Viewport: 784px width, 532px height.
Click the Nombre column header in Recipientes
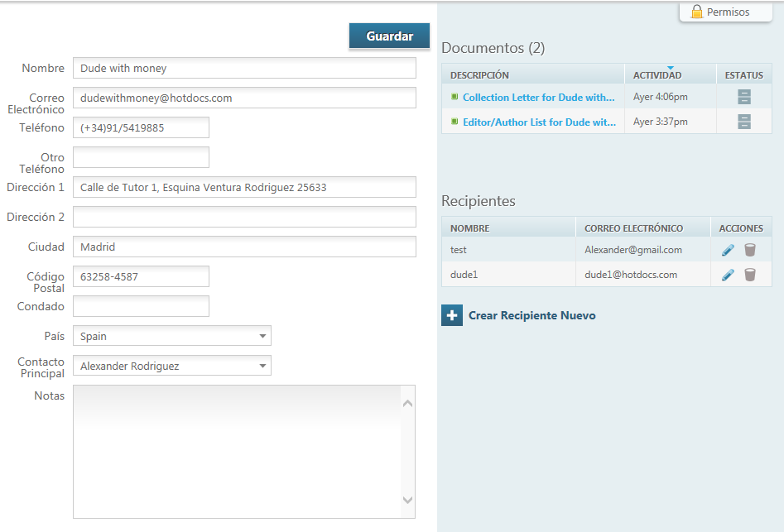pyautogui.click(x=469, y=228)
